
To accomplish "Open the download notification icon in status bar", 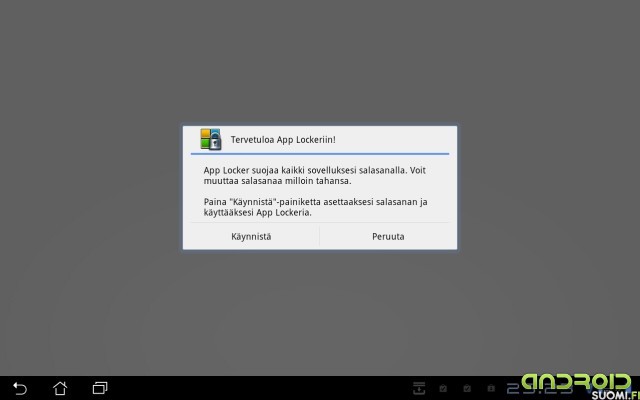I will (419, 388).
